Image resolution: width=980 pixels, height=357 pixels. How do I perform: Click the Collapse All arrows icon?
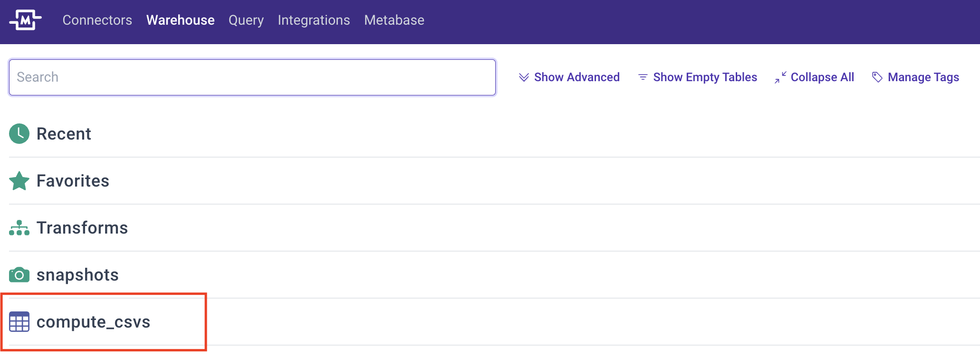click(x=780, y=77)
